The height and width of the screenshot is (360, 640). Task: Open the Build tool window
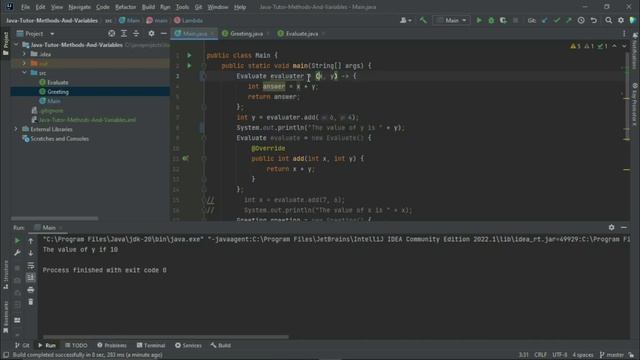(x=220, y=345)
